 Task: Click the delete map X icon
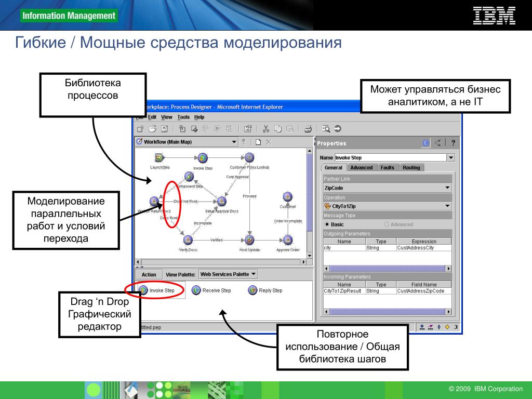(x=269, y=142)
